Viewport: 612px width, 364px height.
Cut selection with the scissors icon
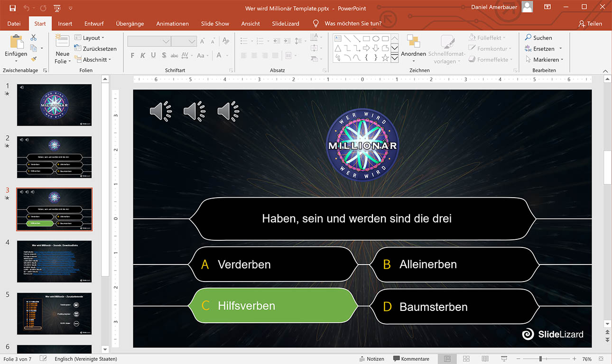(34, 37)
